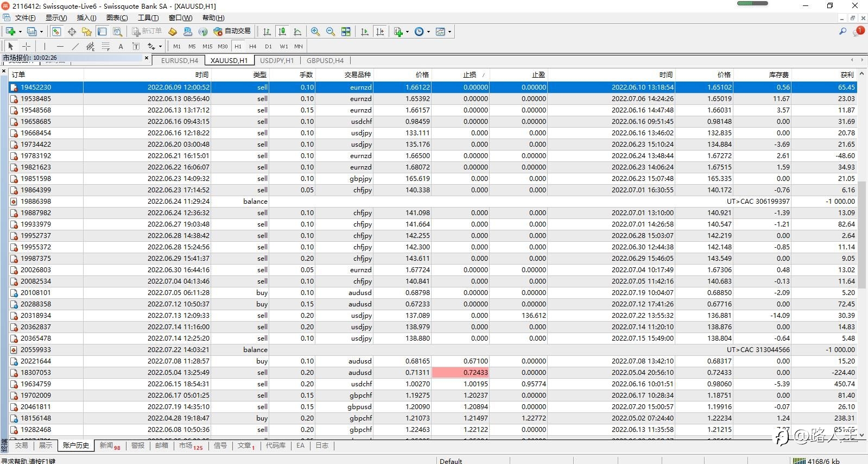
Task: Expand the Profiles dropdown arrow
Action: click(x=41, y=32)
